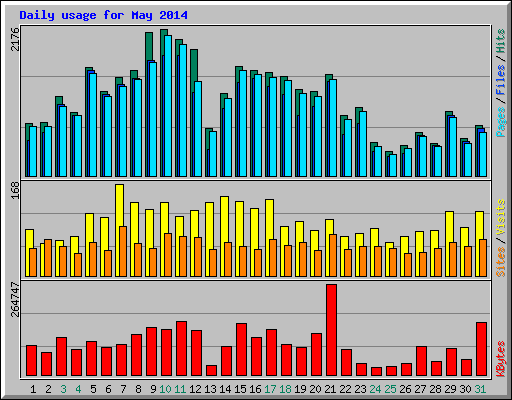Click the orange sites bar for day 7
Screen dimensions: 512x400
point(123,252)
